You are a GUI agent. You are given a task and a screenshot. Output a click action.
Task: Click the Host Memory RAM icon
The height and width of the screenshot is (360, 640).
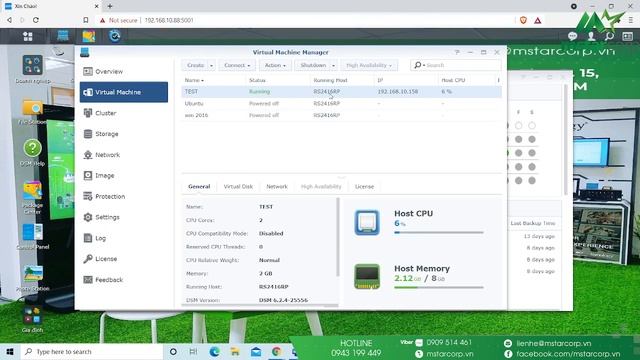pos(367,277)
